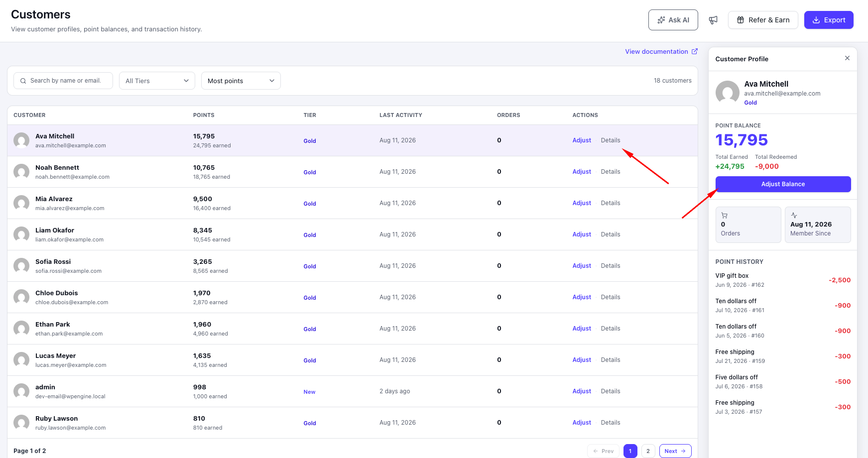Click the profile avatar in Customer Profile
The image size is (868, 458).
pos(728,93)
